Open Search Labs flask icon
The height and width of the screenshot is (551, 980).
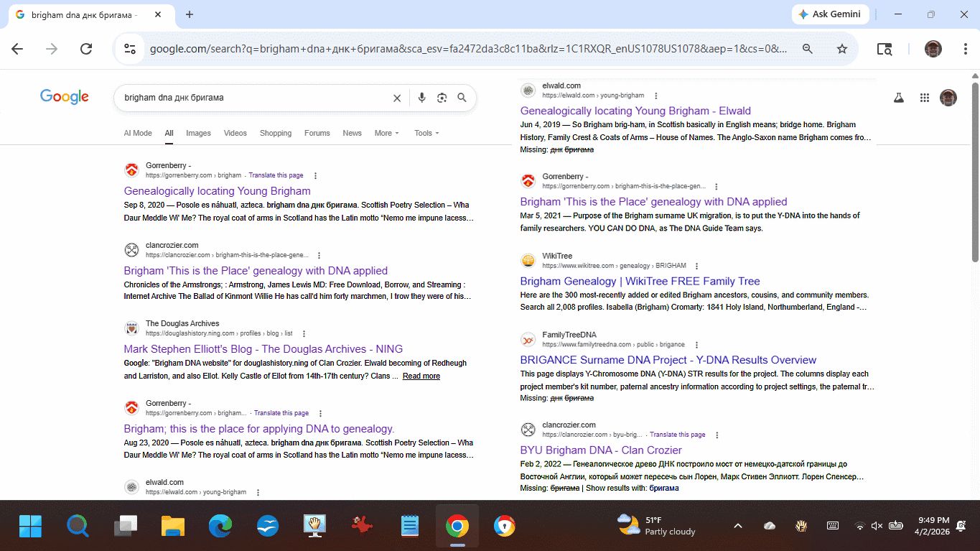[898, 98]
